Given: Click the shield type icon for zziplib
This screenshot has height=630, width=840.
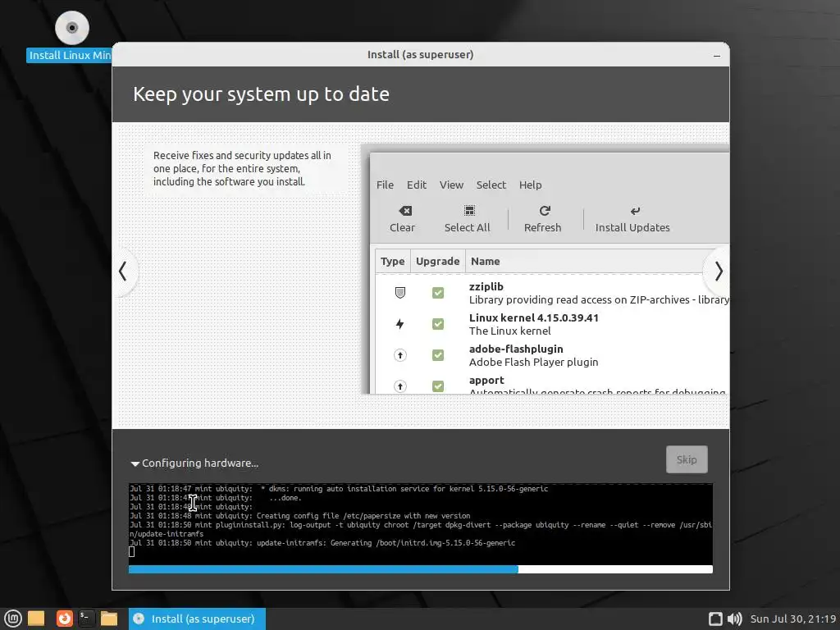Looking at the screenshot, I should 400,293.
